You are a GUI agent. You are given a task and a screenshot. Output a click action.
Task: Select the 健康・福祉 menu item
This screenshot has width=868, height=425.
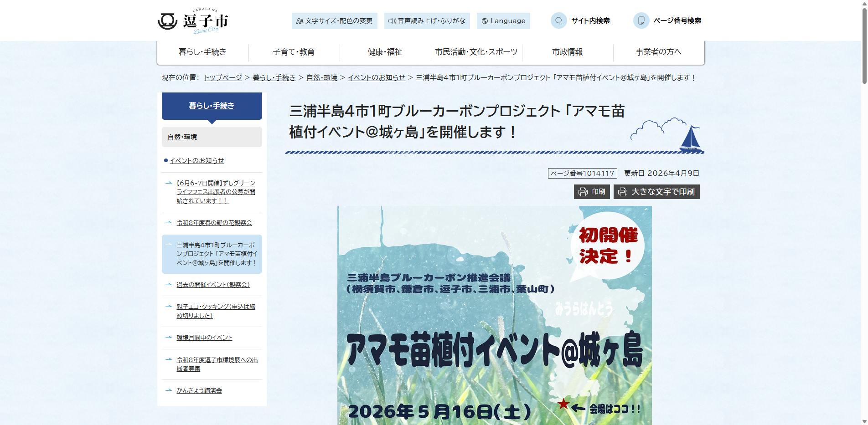(385, 52)
